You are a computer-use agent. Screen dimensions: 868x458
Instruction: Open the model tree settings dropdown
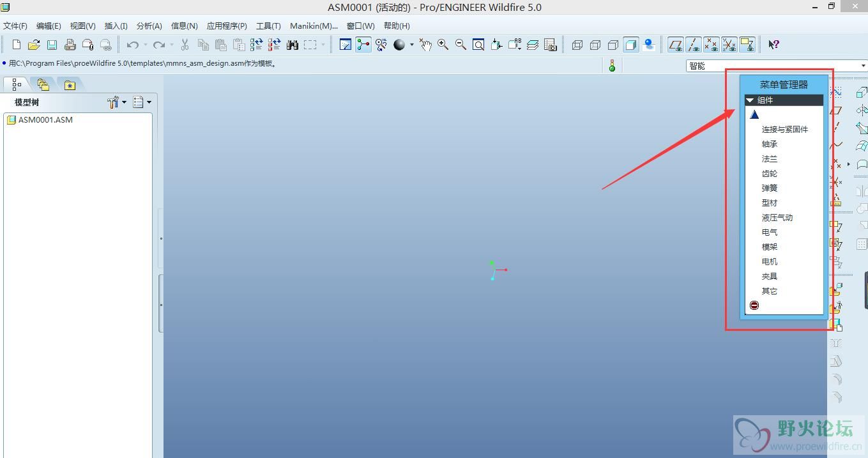click(x=117, y=102)
